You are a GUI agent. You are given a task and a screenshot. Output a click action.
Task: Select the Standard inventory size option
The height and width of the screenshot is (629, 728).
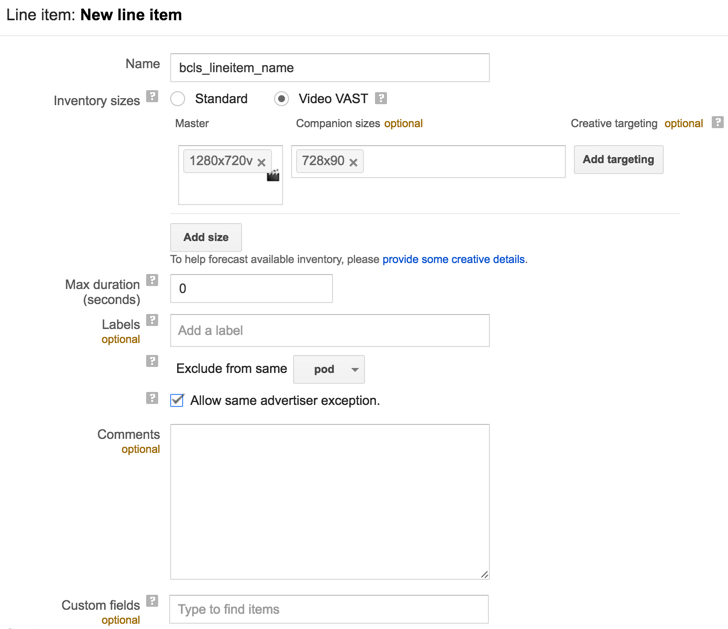[x=178, y=99]
